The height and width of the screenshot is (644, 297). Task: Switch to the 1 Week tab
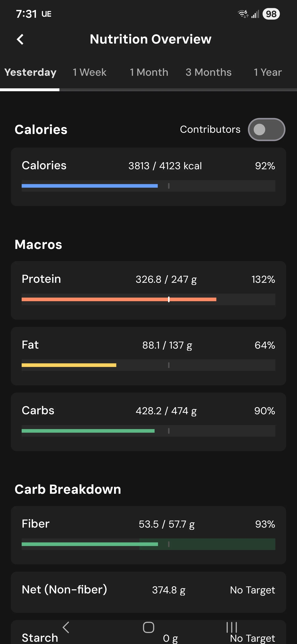pyautogui.click(x=90, y=72)
